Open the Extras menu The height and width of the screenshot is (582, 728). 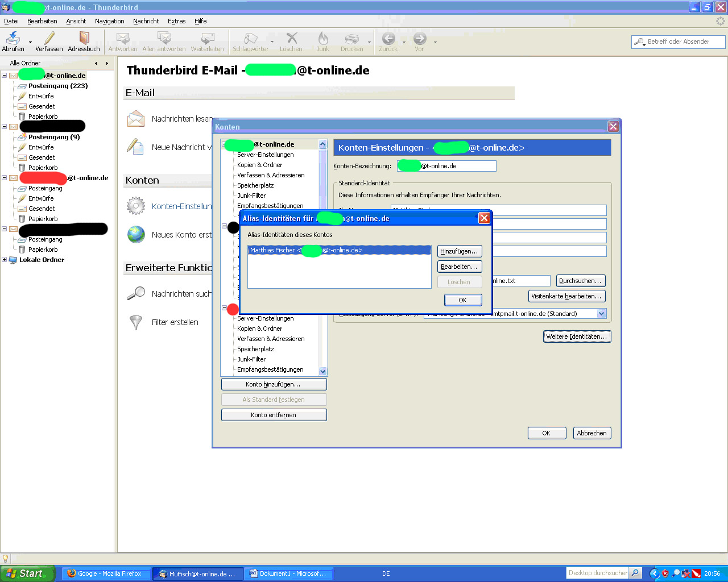(176, 21)
